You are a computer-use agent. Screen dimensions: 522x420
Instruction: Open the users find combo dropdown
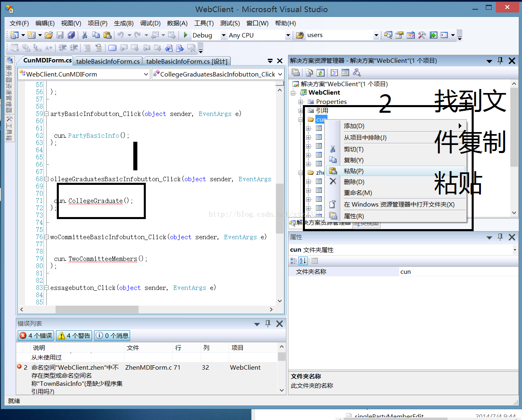coord(376,35)
